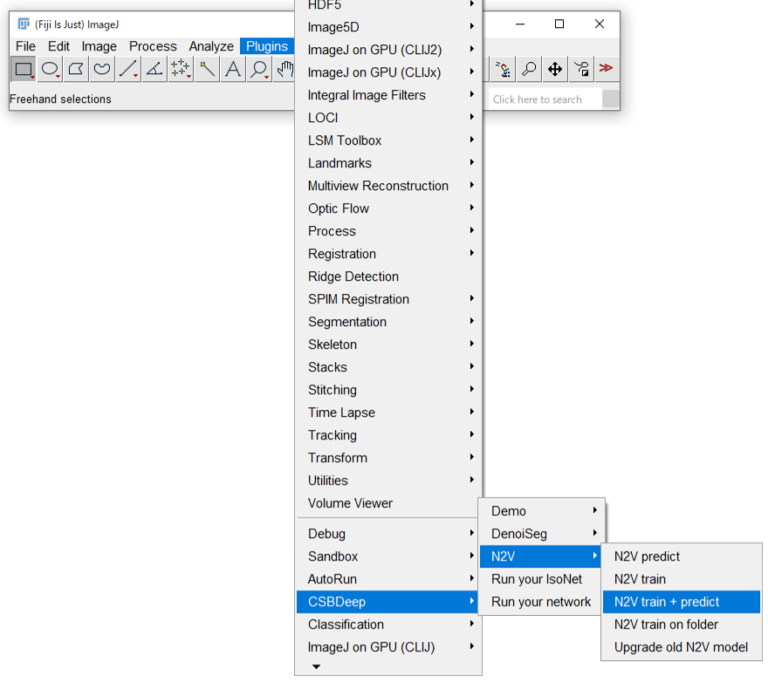This screenshot has width=768, height=683.
Task: Click the four-way arrows move icon
Action: [555, 69]
